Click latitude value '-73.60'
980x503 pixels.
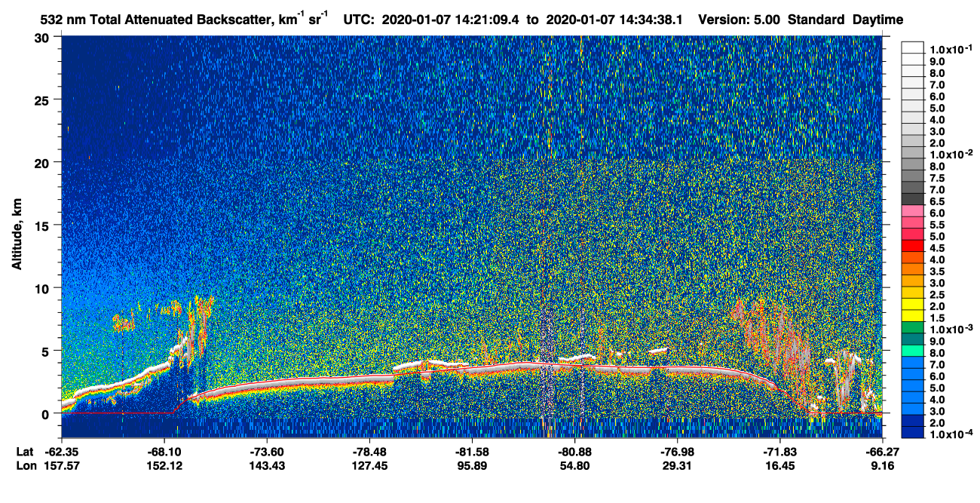point(267,451)
